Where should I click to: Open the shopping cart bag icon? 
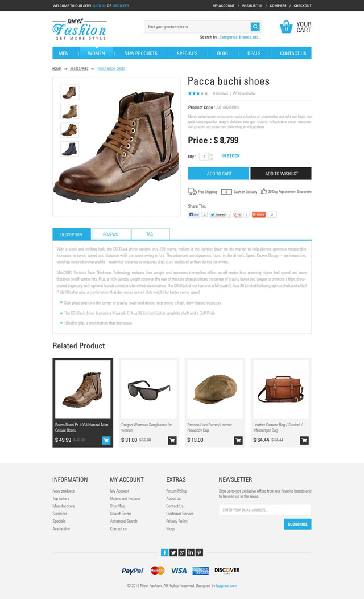point(286,27)
